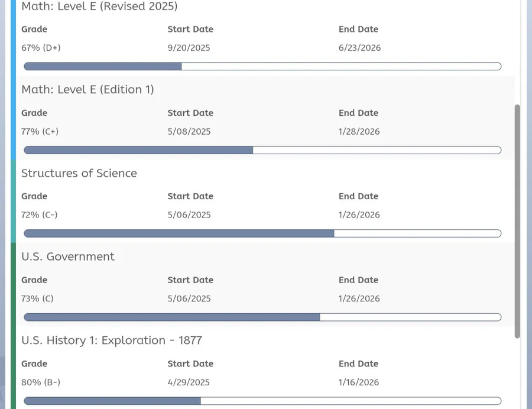Screen dimensions: 532x409
Task: Click the 6/23/2026 end date
Action: pos(359,48)
